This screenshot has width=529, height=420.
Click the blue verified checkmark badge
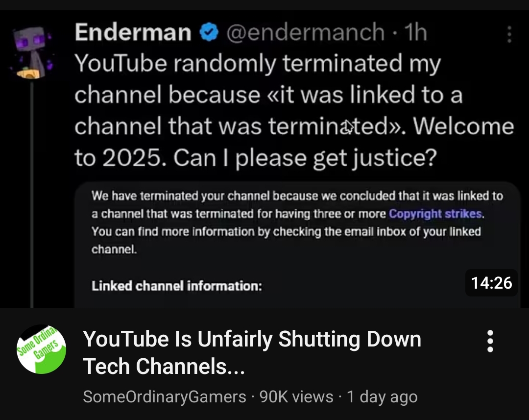[x=208, y=33]
